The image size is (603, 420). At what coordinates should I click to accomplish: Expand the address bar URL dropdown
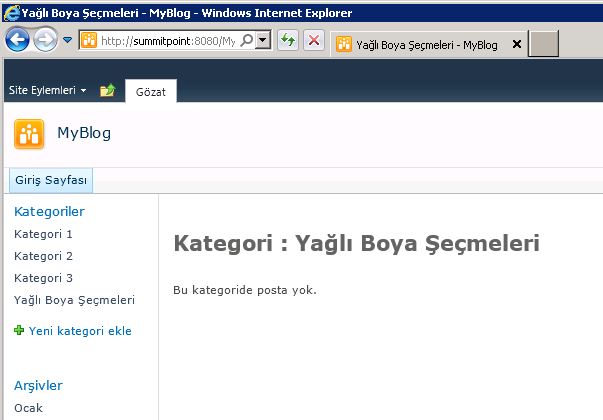coord(262,40)
